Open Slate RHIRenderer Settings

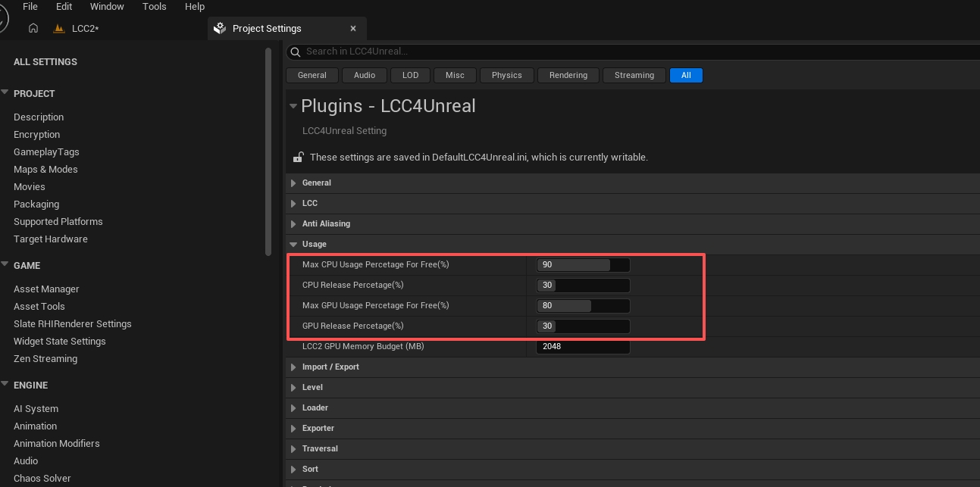pos(73,323)
